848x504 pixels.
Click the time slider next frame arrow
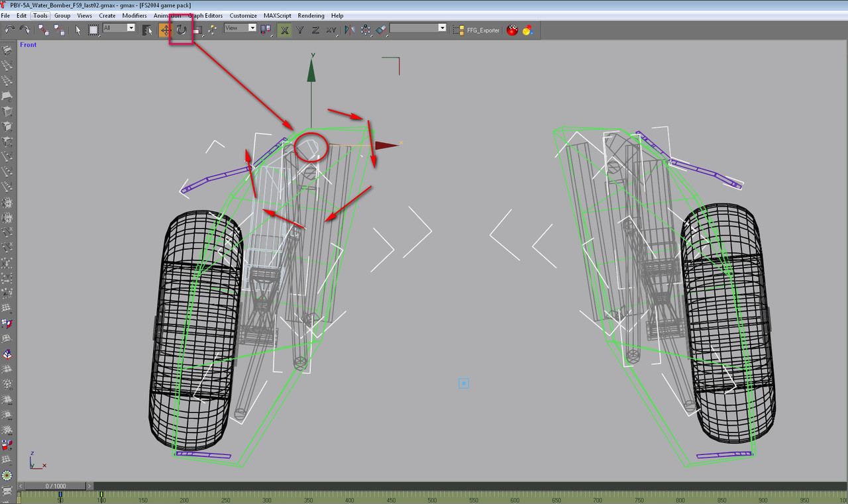[x=90, y=486]
